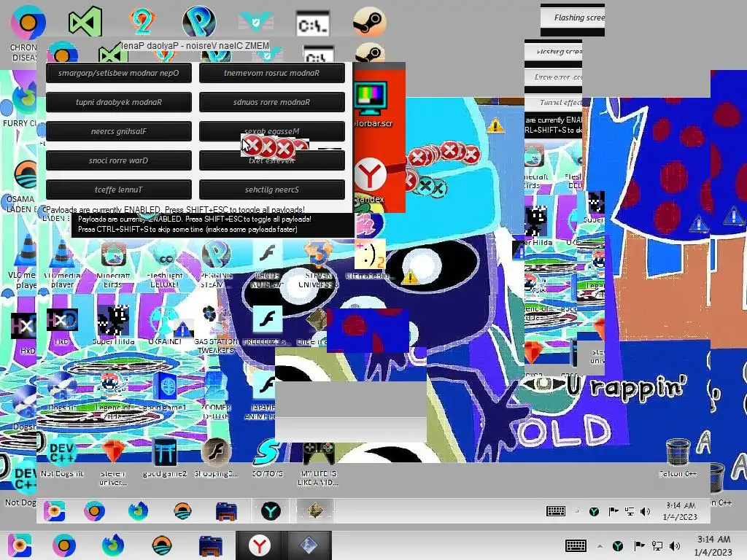This screenshot has height=560, width=747.
Task: Open the blue 'P' icon in top desktop row
Action: 199,21
